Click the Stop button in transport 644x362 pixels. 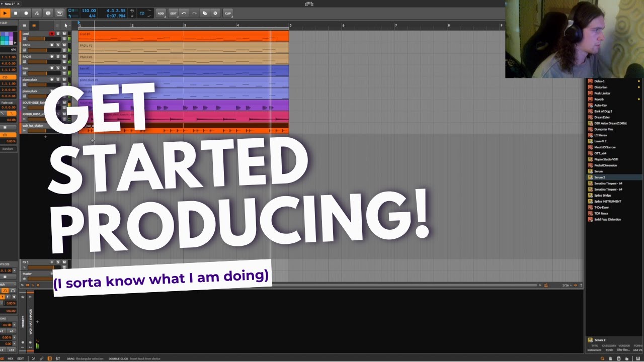pos(16,13)
